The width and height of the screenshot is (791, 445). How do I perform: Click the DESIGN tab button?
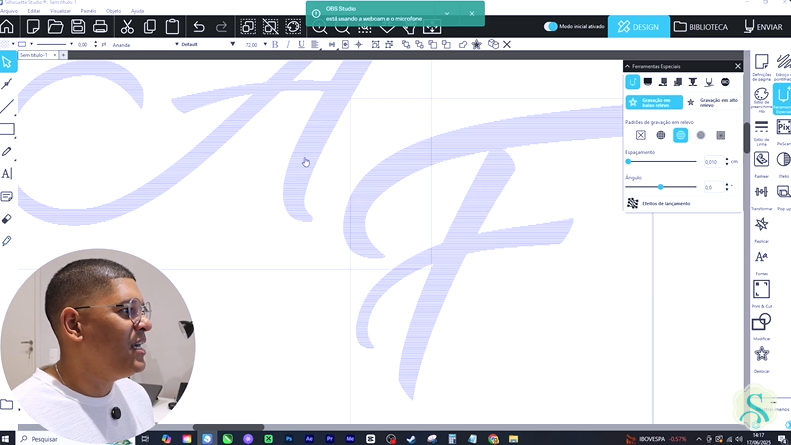click(638, 27)
